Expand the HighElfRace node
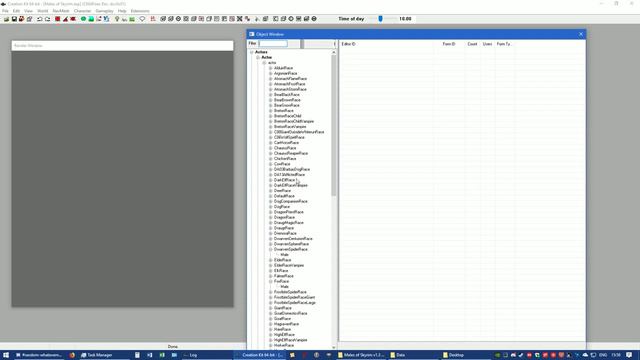640x360 pixels. click(x=270, y=335)
